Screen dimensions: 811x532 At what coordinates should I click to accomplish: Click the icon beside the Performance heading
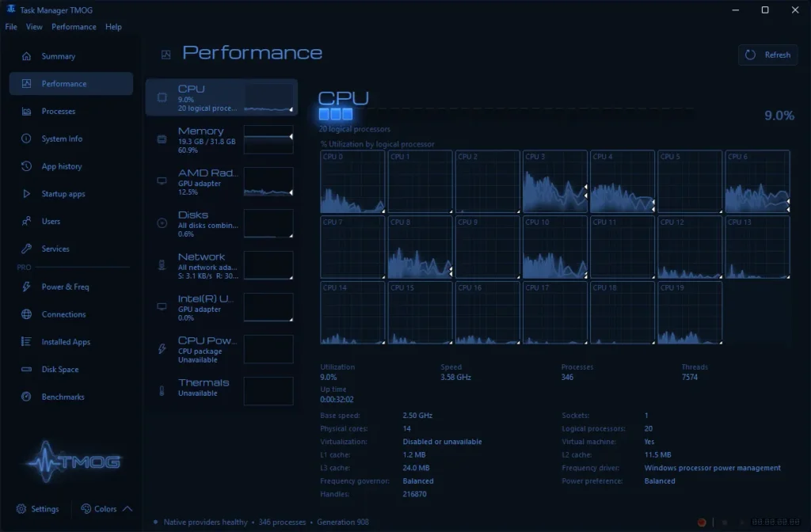166,55
